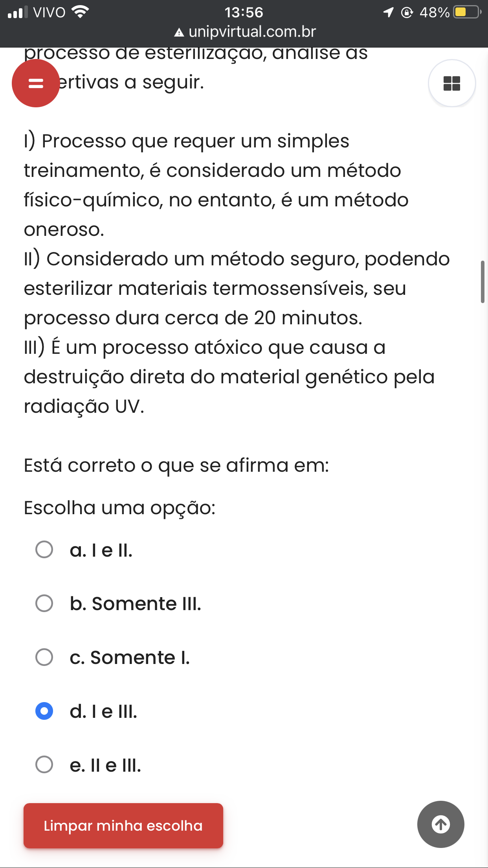This screenshot has height=868, width=488.
Task: Pick option e. II e III.
Action: [88, 765]
